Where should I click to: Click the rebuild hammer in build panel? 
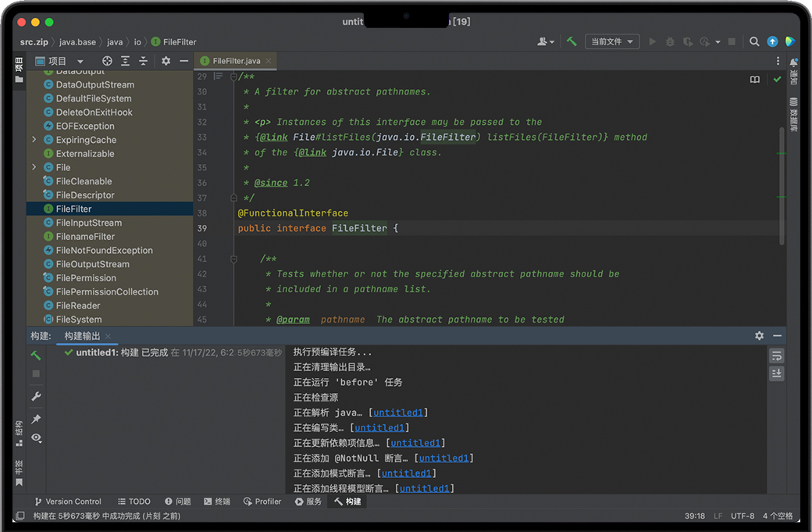click(36, 355)
